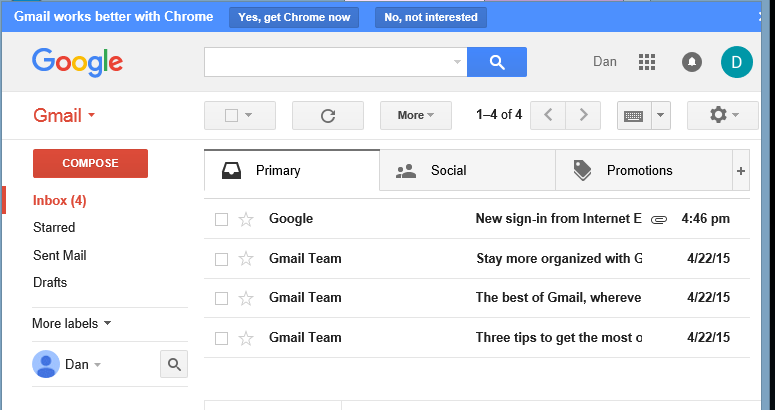Search people using the chat search icon

tap(174, 365)
